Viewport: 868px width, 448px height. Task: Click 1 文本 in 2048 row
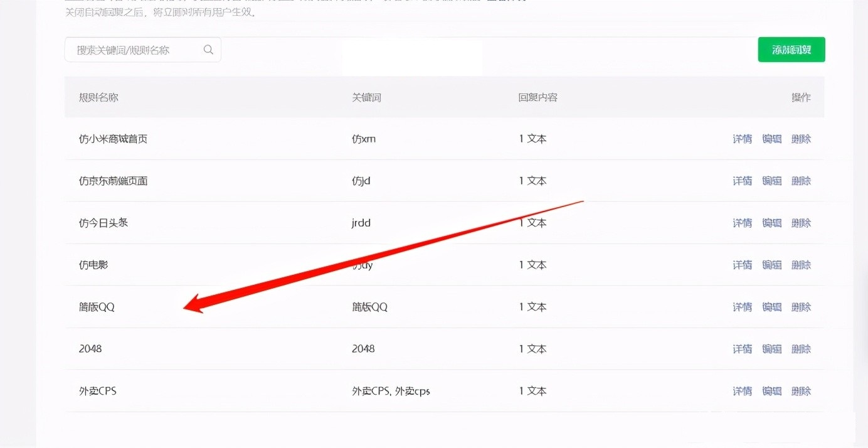click(533, 349)
